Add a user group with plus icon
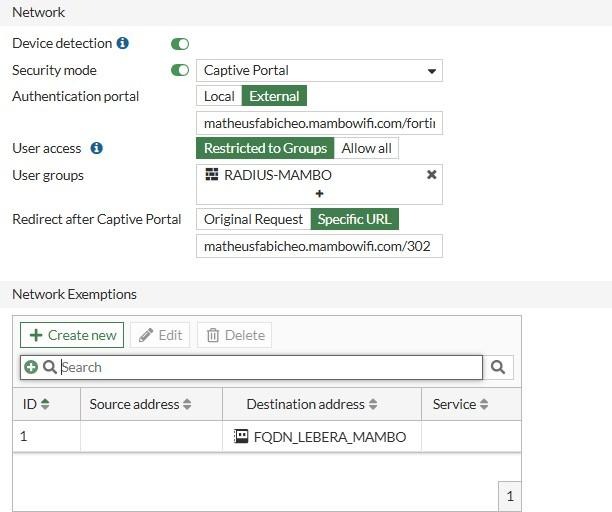612x512 pixels. click(x=319, y=193)
